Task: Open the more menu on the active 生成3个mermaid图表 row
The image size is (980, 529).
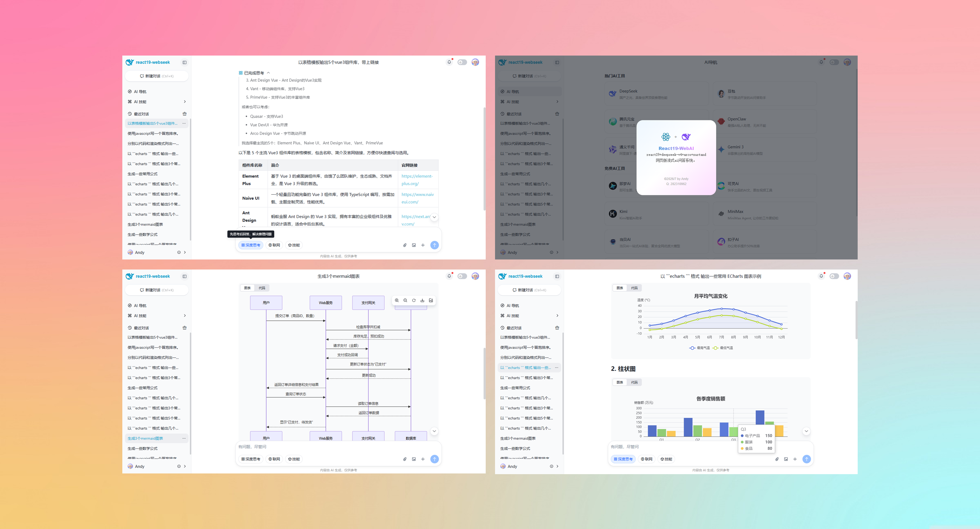Action: 184,438
